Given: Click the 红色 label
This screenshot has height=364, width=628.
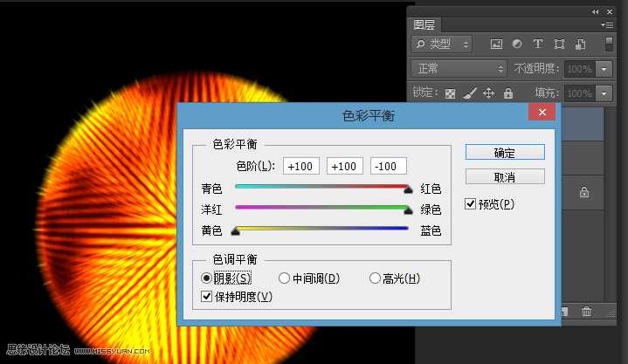Looking at the screenshot, I should (431, 189).
